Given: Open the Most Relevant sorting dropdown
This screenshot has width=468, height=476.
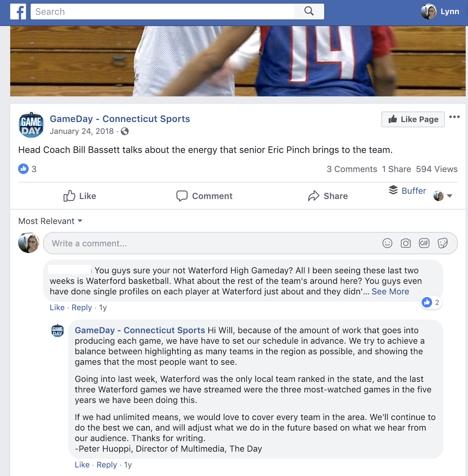Looking at the screenshot, I should tap(50, 221).
